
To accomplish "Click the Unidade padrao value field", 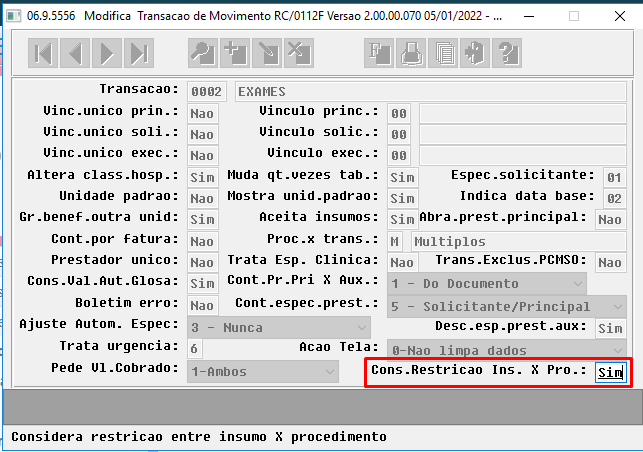I will pos(203,199).
